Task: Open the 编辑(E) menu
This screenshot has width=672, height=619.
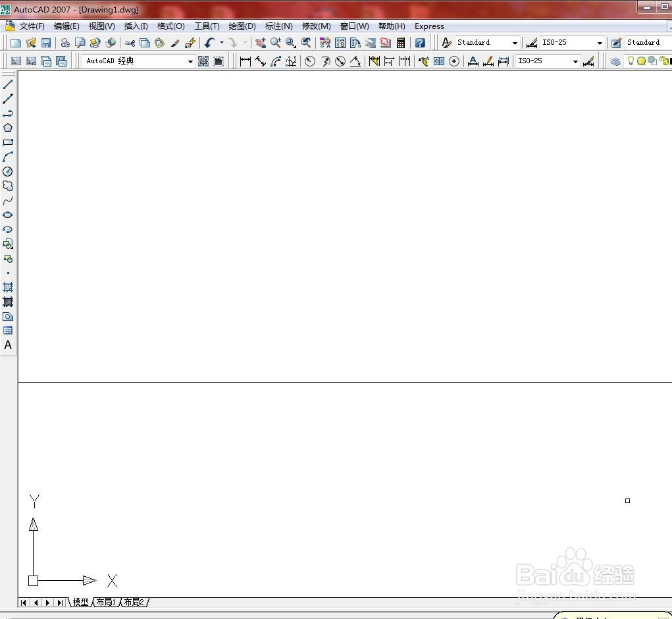Action: (x=66, y=26)
